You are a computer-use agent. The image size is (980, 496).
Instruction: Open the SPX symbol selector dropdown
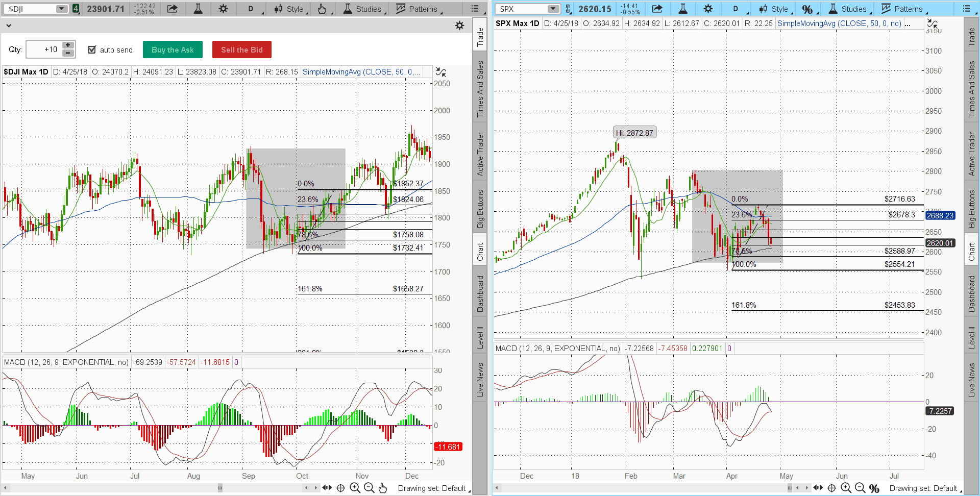(x=553, y=9)
